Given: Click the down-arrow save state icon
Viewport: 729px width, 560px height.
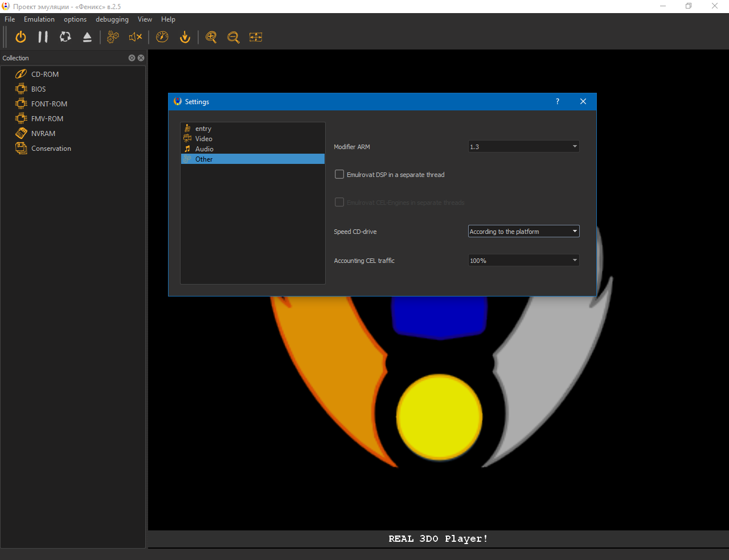Looking at the screenshot, I should pos(185,37).
